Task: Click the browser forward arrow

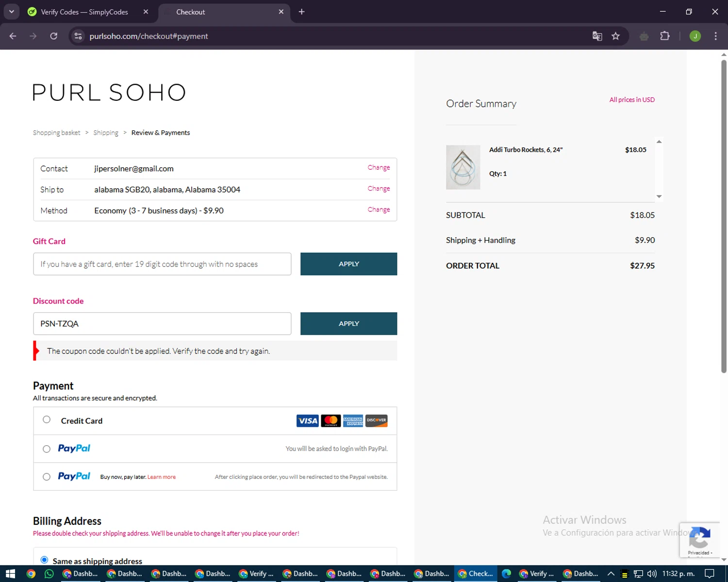Action: coord(33,36)
